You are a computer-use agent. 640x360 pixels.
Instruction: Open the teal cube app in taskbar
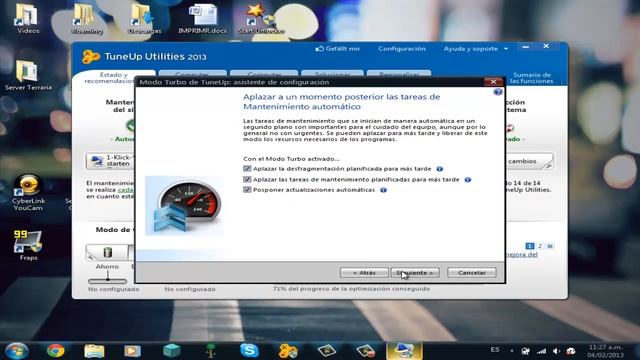click(x=171, y=351)
